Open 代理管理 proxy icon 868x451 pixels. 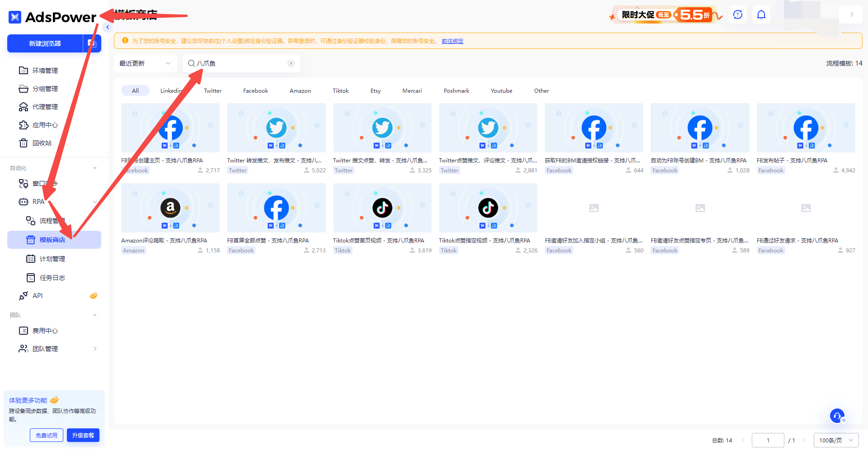pyautogui.click(x=24, y=107)
